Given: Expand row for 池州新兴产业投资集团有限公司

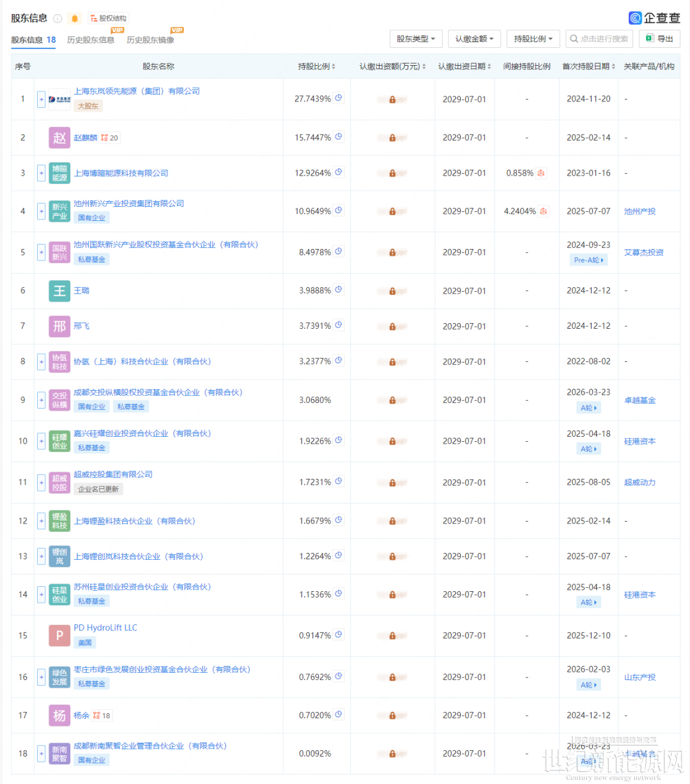Looking at the screenshot, I should [42, 211].
